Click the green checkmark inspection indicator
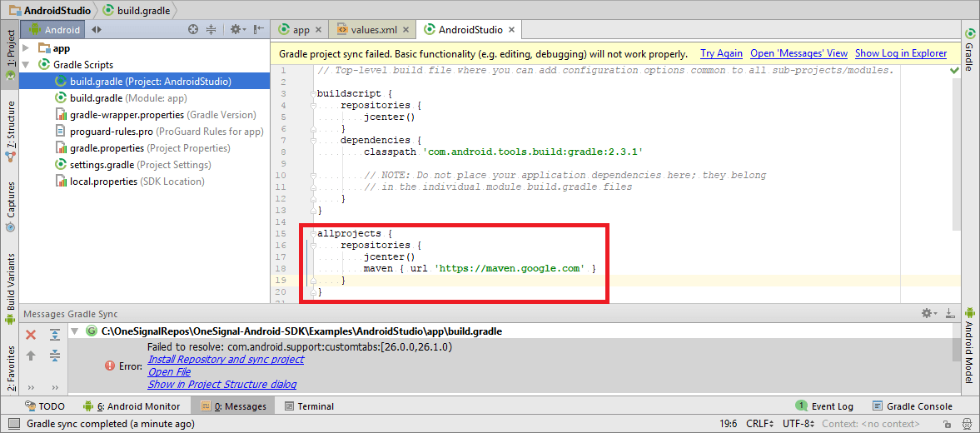Viewport: 980px width, 433px height. [953, 71]
